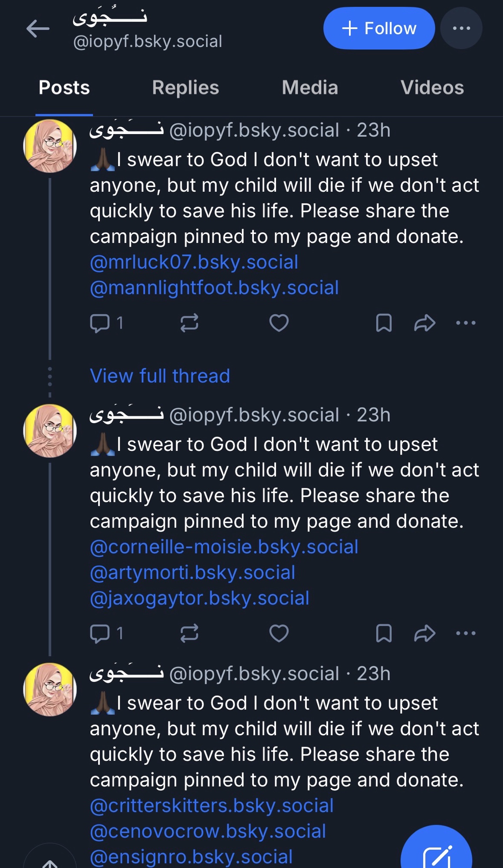Screen dimensions: 503x868
Task: Open the @mannlightfoot.bsky.social mention
Action: click(x=214, y=288)
